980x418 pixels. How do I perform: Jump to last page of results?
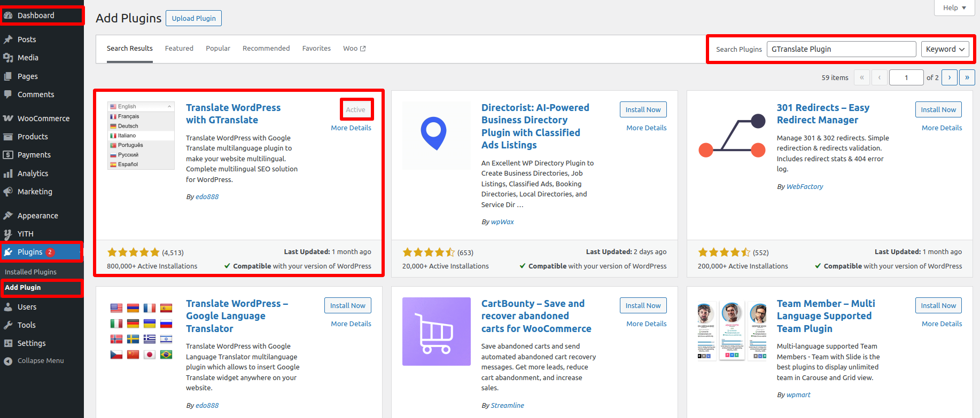click(x=967, y=77)
